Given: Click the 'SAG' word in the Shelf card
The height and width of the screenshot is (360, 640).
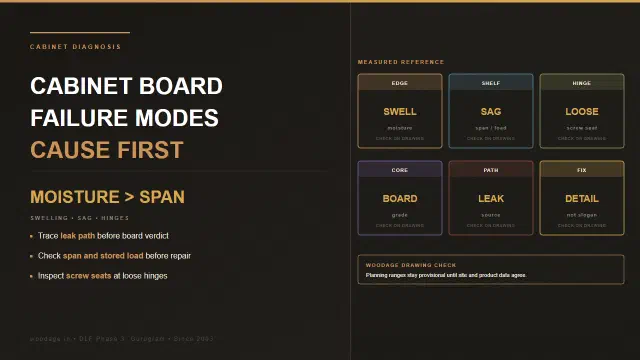Looking at the screenshot, I should [x=491, y=111].
